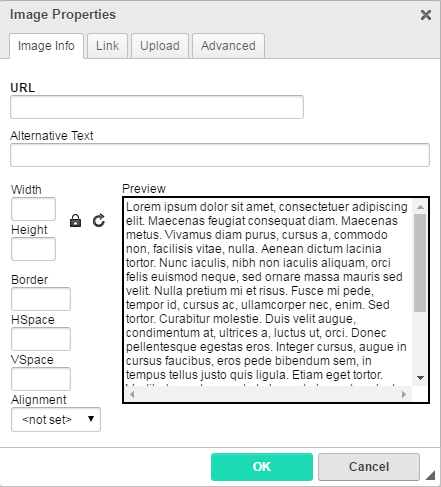Click the reset size circular arrow icon
This screenshot has width=441, height=487.
(x=99, y=221)
